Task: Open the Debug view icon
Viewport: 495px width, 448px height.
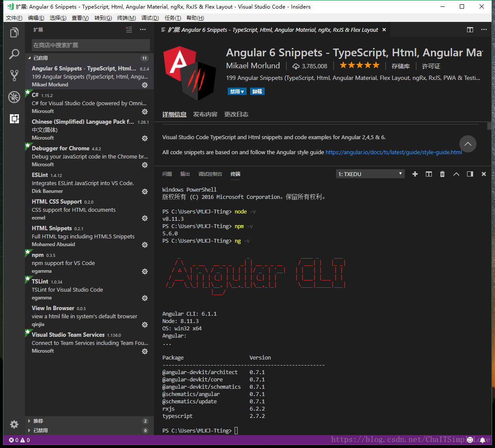Action: (14, 97)
